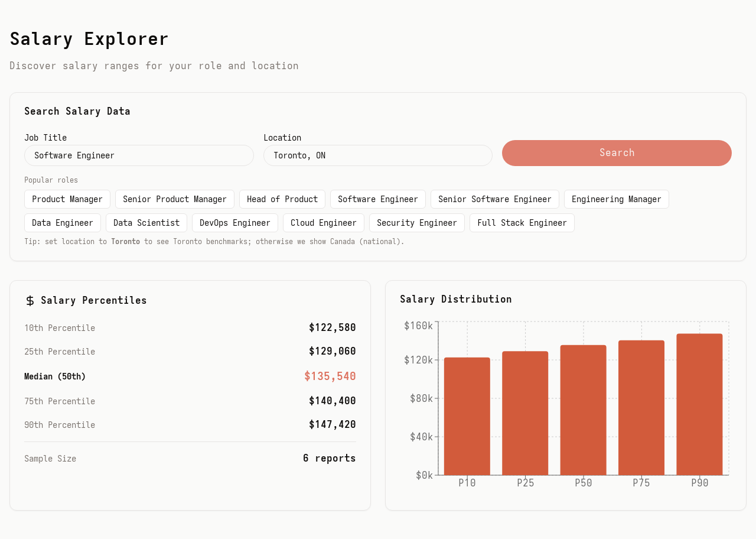Click the "Salary Distribution" chart heading
Screen dimensions: 756x539
tap(456, 299)
